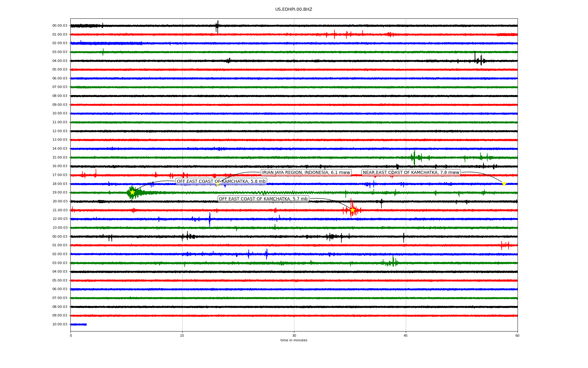Click the 12:00:03 row time label

(60, 131)
